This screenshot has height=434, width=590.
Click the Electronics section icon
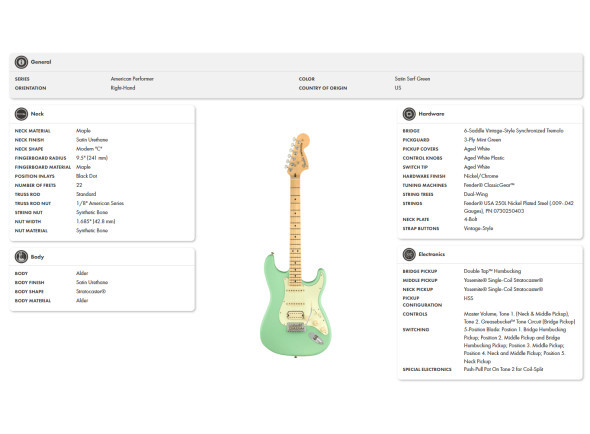tap(409, 254)
